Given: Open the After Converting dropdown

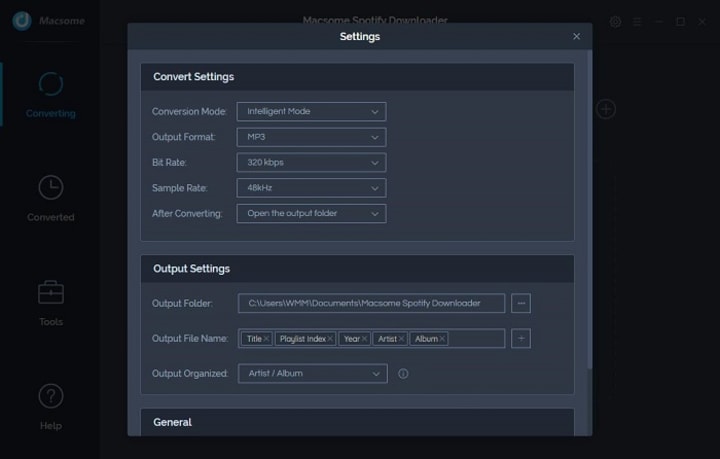Looking at the screenshot, I should coord(311,213).
